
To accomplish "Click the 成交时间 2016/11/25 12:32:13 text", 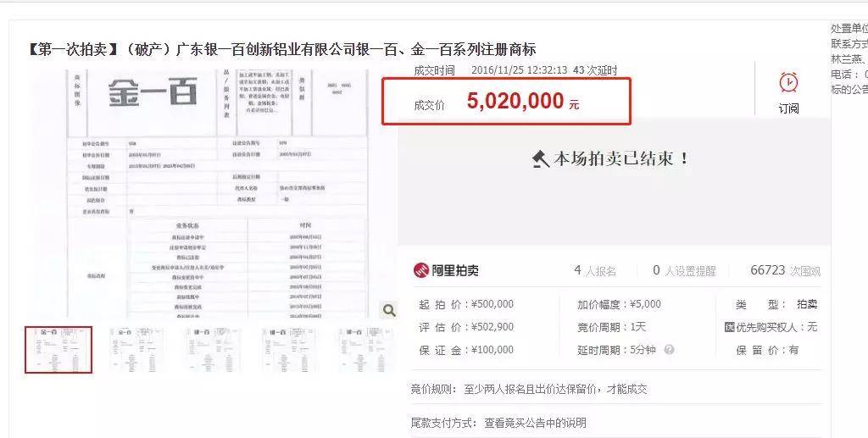I will pos(491,70).
